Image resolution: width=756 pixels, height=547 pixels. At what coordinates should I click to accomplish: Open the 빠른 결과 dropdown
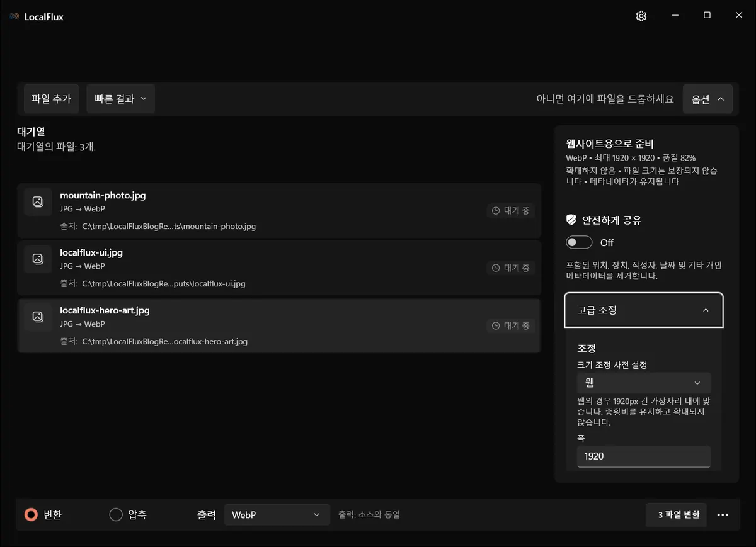(x=120, y=99)
